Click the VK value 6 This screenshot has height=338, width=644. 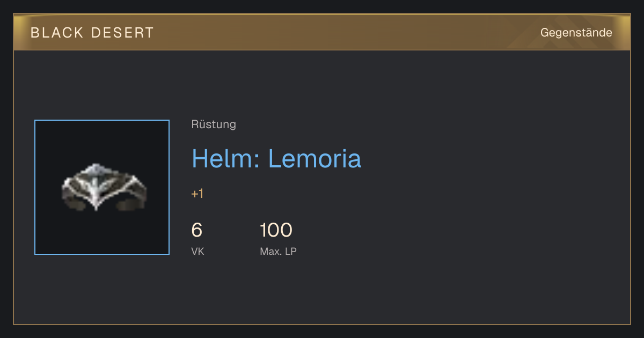click(x=197, y=230)
